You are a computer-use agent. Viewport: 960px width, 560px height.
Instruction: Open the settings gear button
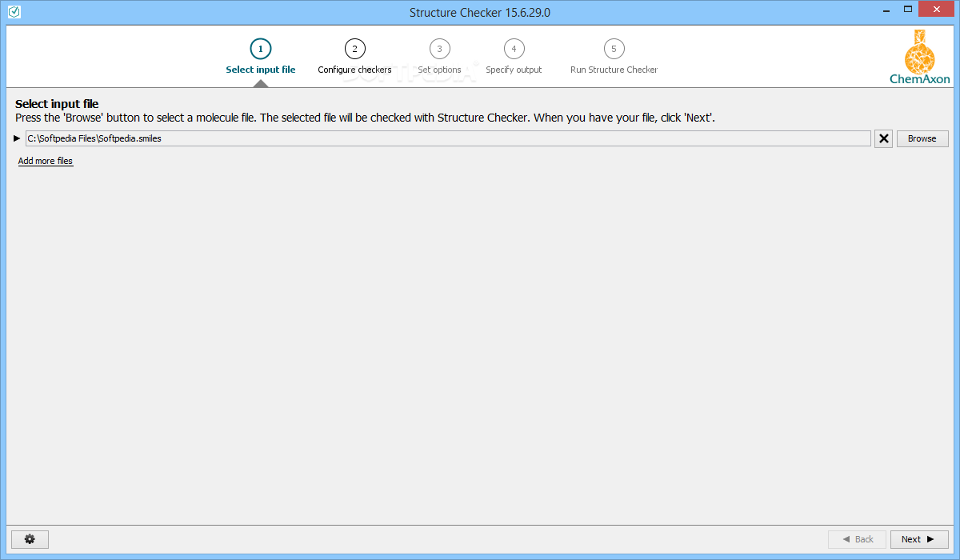[x=30, y=539]
